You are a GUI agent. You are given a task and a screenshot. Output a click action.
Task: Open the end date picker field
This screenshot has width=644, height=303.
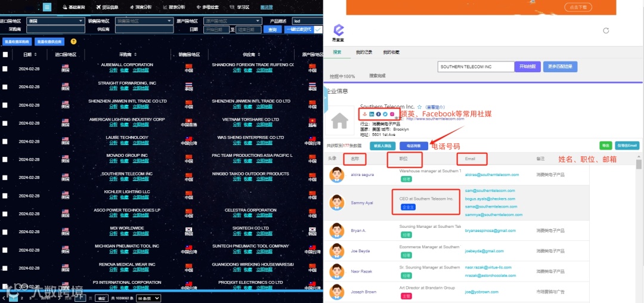pyautogui.click(x=249, y=30)
